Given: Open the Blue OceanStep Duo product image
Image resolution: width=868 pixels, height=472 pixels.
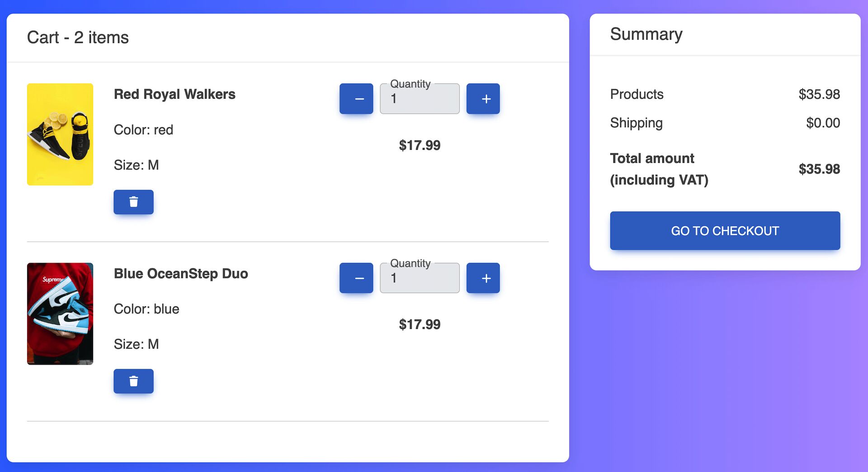Looking at the screenshot, I should [60, 314].
